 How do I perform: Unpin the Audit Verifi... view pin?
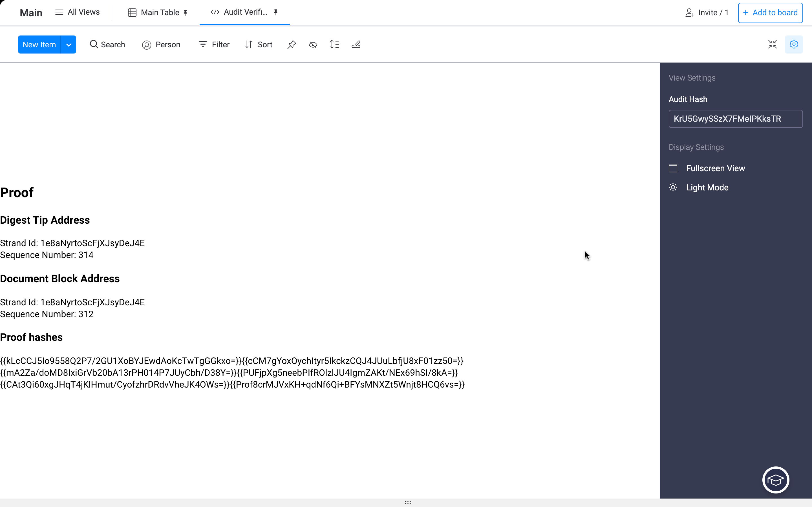click(275, 12)
